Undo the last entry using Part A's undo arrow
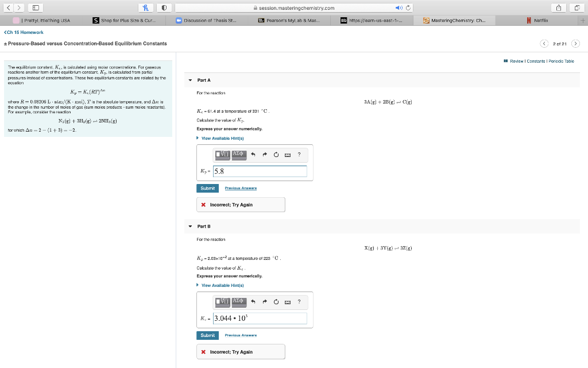This screenshot has height=368, width=588. point(253,154)
